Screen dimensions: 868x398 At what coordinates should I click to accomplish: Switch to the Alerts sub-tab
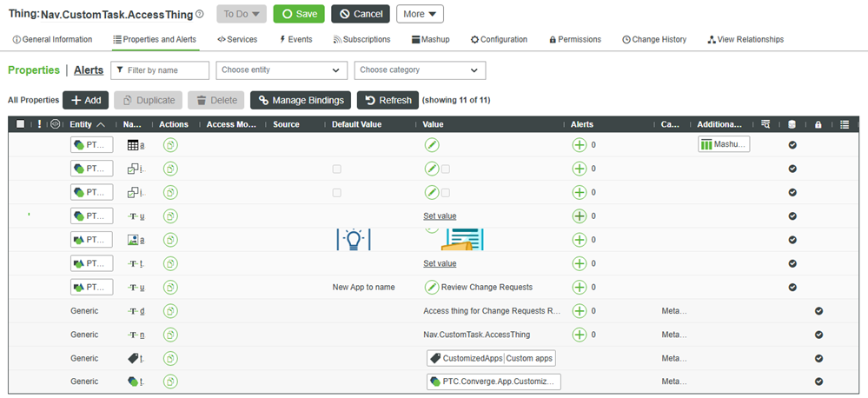click(x=89, y=70)
